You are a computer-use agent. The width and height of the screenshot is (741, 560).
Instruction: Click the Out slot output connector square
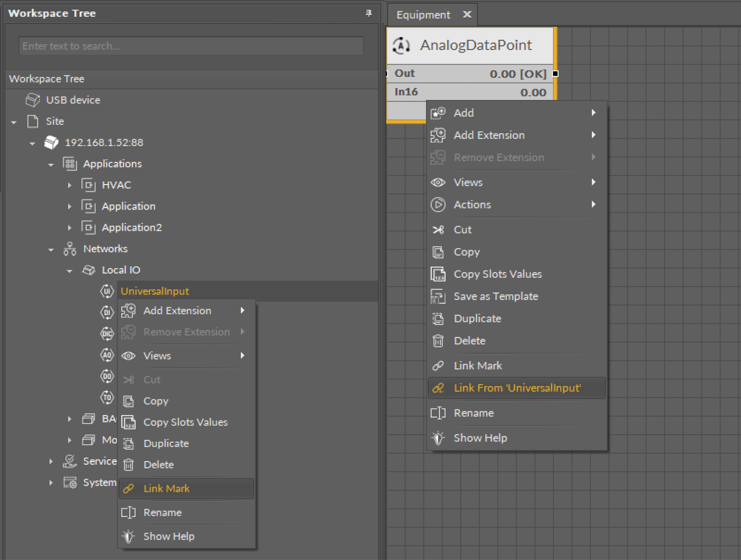tap(555, 74)
